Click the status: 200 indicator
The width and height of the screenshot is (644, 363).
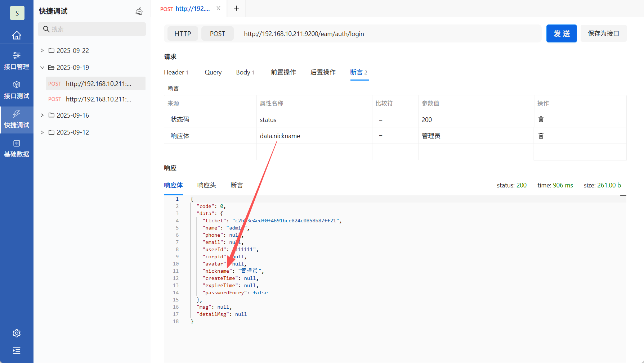point(511,185)
